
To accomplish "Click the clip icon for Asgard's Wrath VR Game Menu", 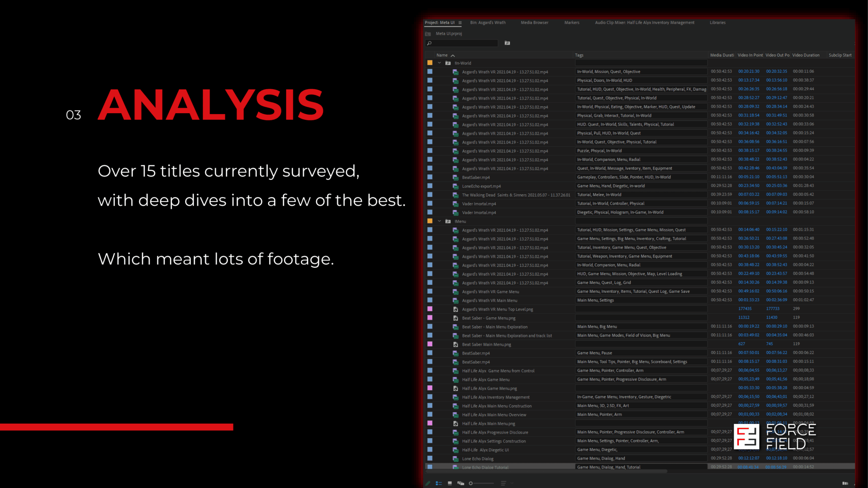I will tap(455, 292).
